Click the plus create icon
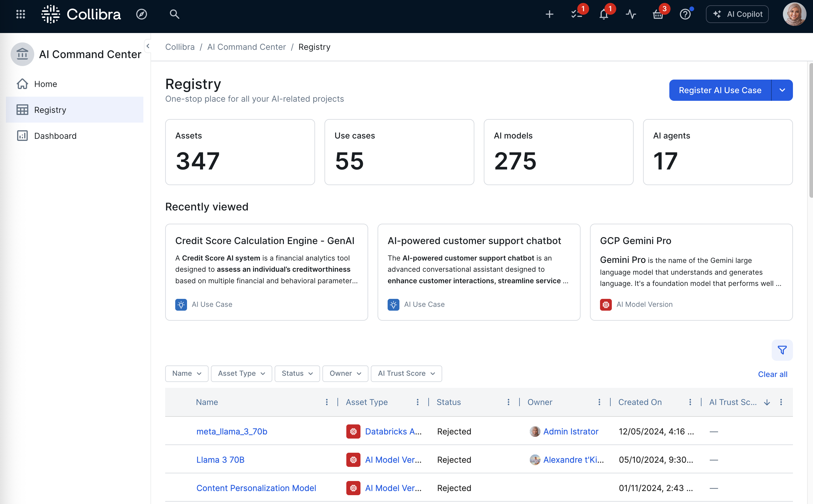This screenshot has width=813, height=504. click(x=550, y=14)
